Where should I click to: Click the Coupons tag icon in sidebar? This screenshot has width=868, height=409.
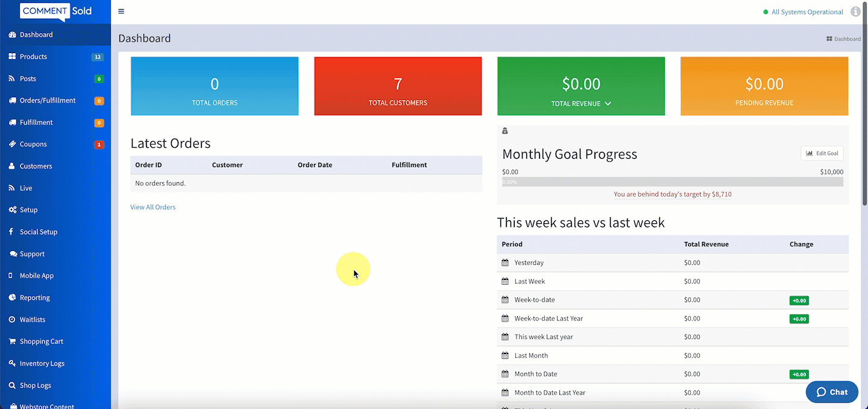click(x=12, y=144)
